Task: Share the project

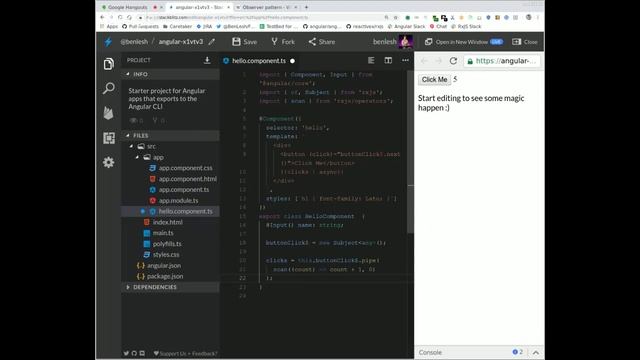Action: (x=322, y=42)
